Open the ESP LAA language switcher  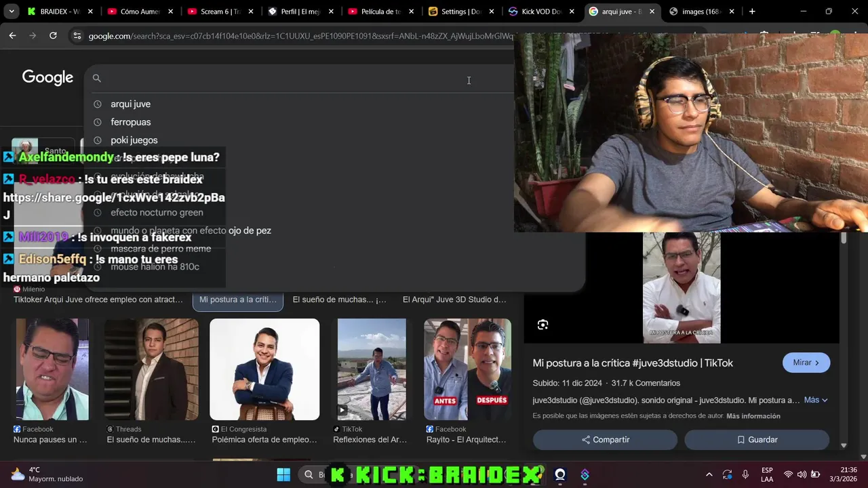pos(767,474)
